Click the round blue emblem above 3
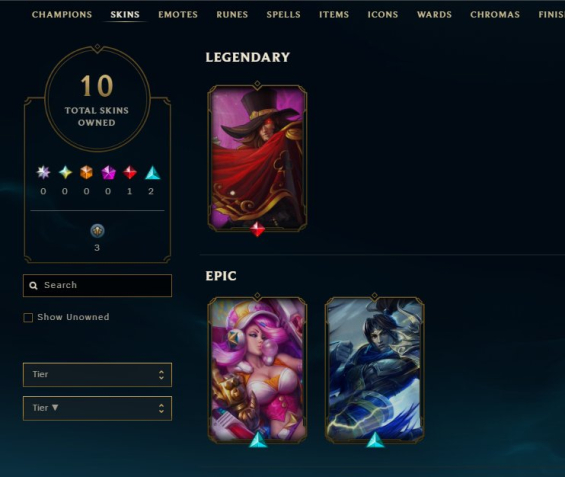 97,231
